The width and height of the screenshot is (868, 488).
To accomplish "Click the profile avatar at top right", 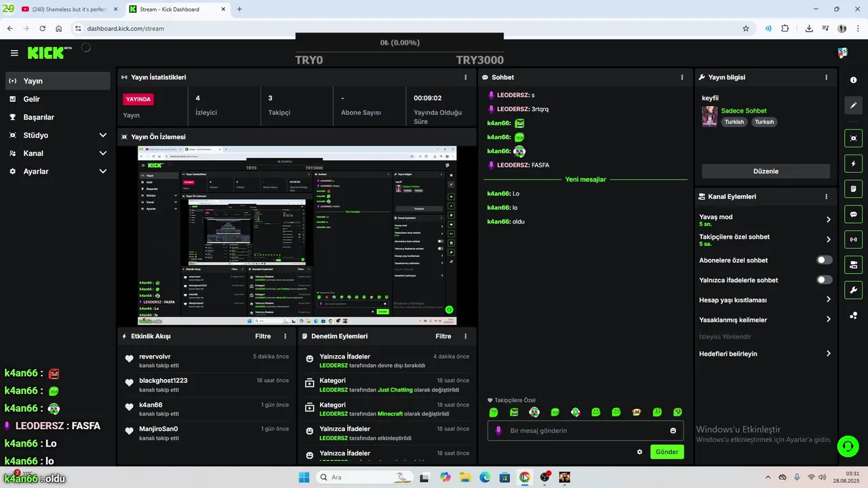I will [842, 53].
